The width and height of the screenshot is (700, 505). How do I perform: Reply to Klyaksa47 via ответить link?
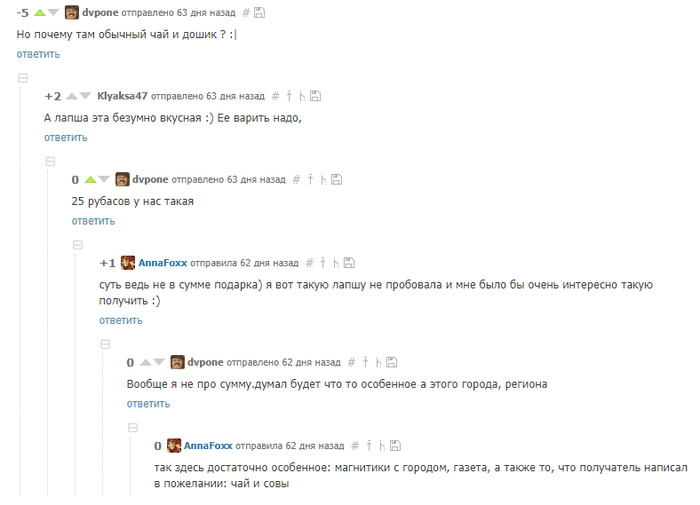[66, 138]
